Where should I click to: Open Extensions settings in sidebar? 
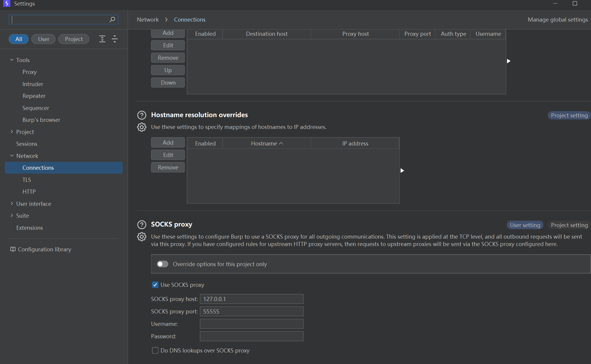click(30, 228)
